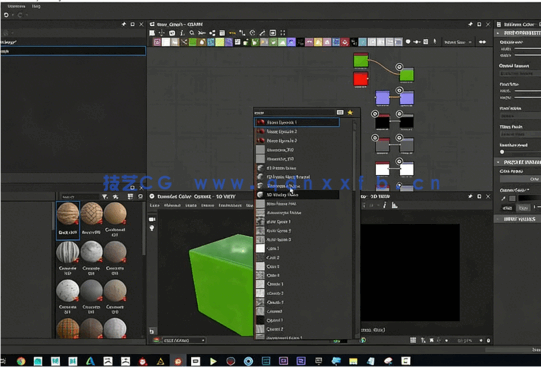Click the node popup vertical scrollbar
The width and height of the screenshot is (541, 367).
pyautogui.click(x=354, y=155)
